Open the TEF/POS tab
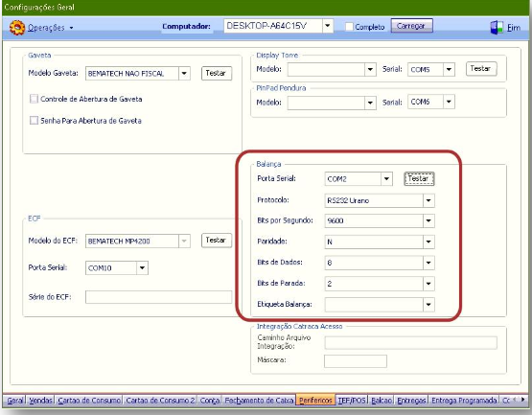Image resolution: width=532 pixels, height=415 pixels. tap(352, 401)
